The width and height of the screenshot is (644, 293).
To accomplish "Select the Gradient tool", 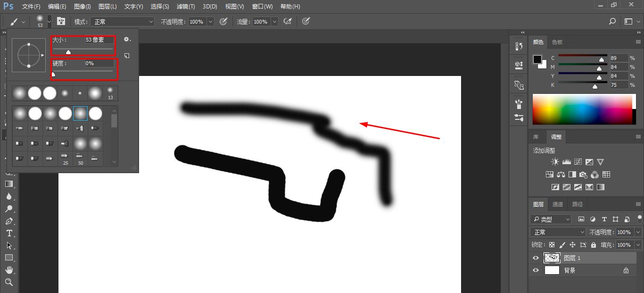I will [9, 184].
